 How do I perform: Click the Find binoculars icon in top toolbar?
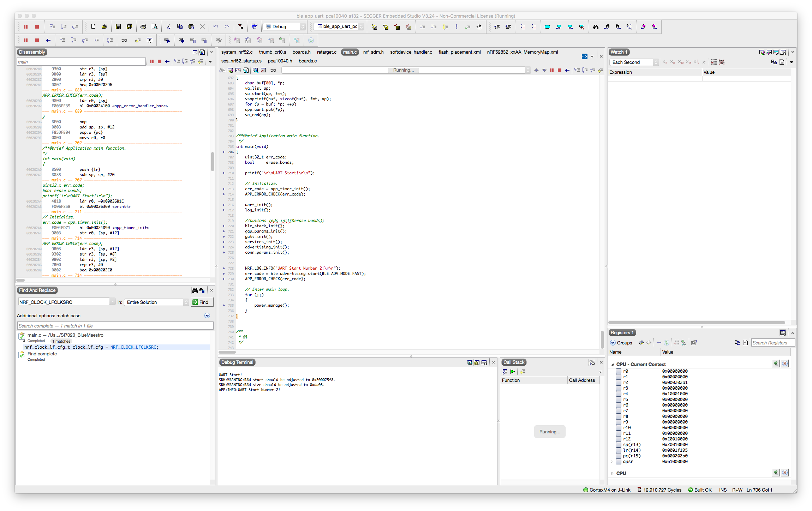tap(596, 27)
